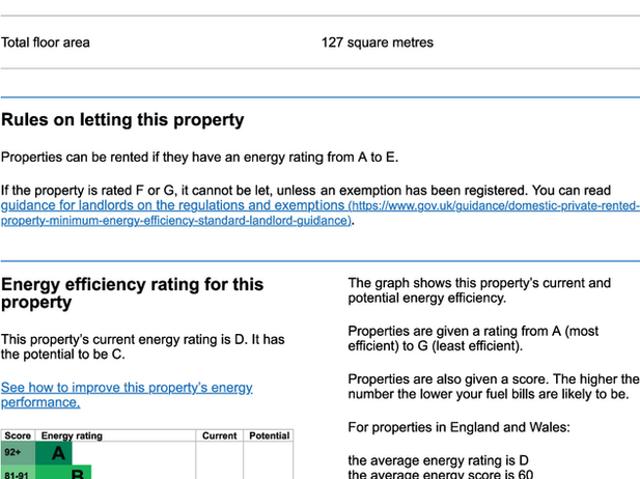Click the 'average energy rating is D' line
Image resolution: width=640 pixels, height=479 pixels.
(x=438, y=460)
